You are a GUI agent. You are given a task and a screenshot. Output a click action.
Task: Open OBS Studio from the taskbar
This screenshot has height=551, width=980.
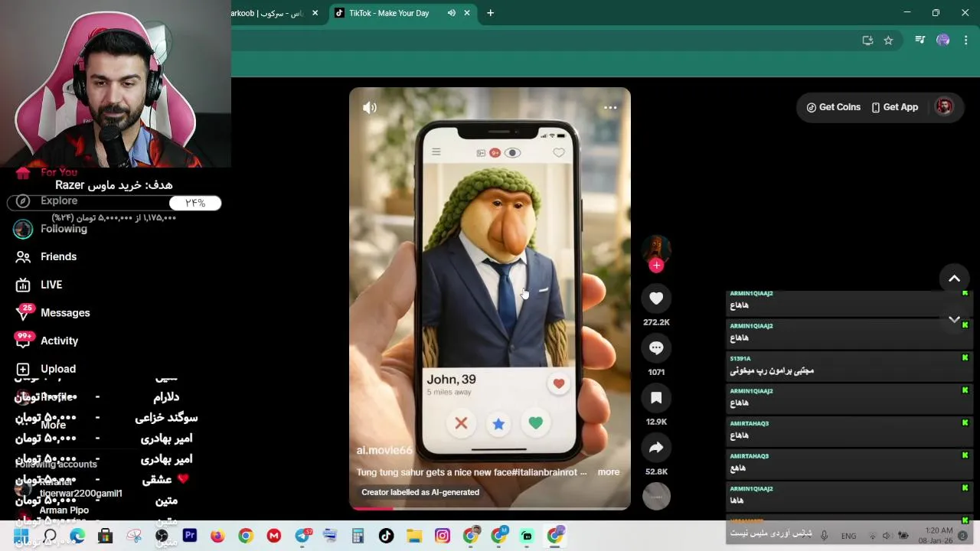coord(162,536)
